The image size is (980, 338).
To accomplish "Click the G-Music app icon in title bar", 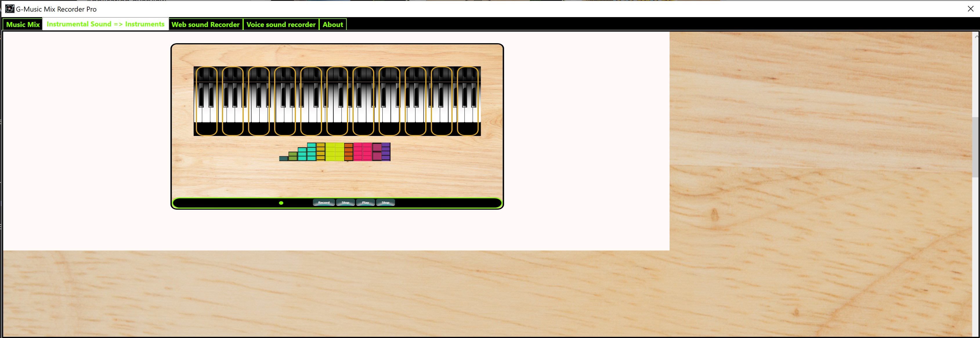I will pos(10,9).
